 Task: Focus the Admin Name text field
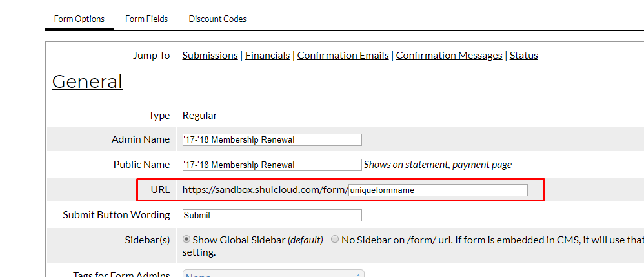272,139
